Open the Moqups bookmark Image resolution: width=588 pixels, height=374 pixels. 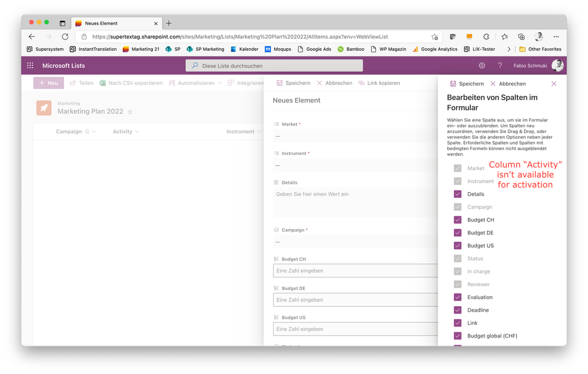tap(278, 49)
